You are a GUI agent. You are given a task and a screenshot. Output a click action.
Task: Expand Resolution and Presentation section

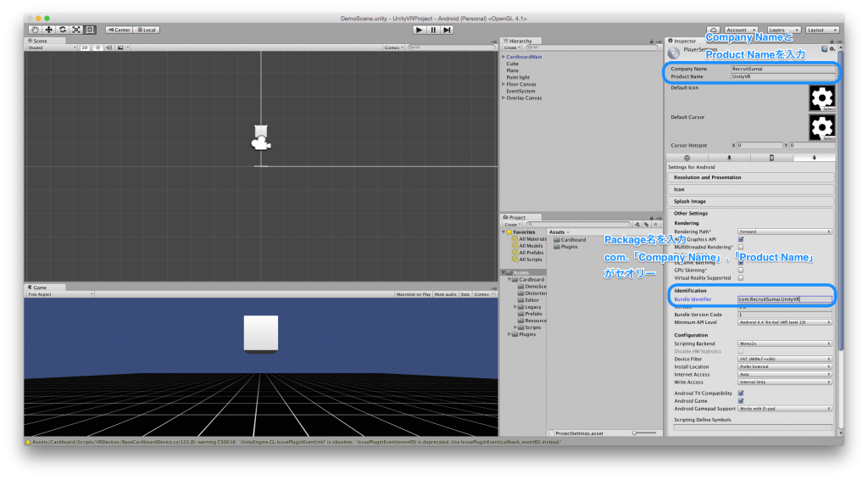[x=751, y=178]
